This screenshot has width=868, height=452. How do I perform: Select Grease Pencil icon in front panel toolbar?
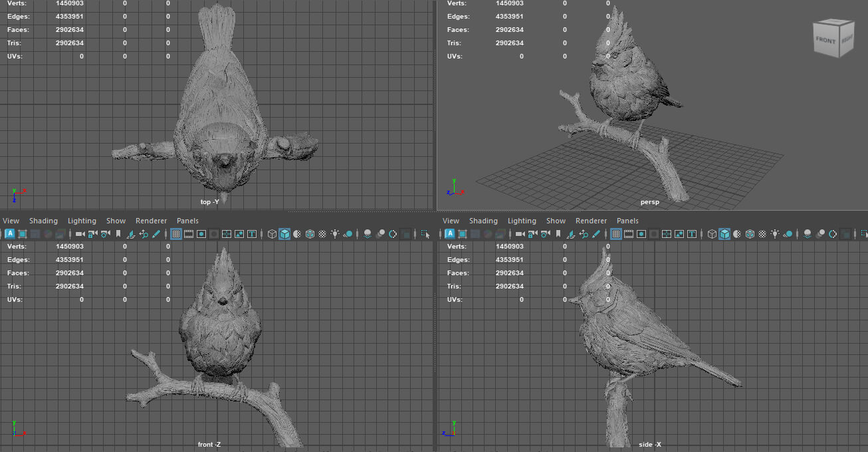tap(156, 234)
